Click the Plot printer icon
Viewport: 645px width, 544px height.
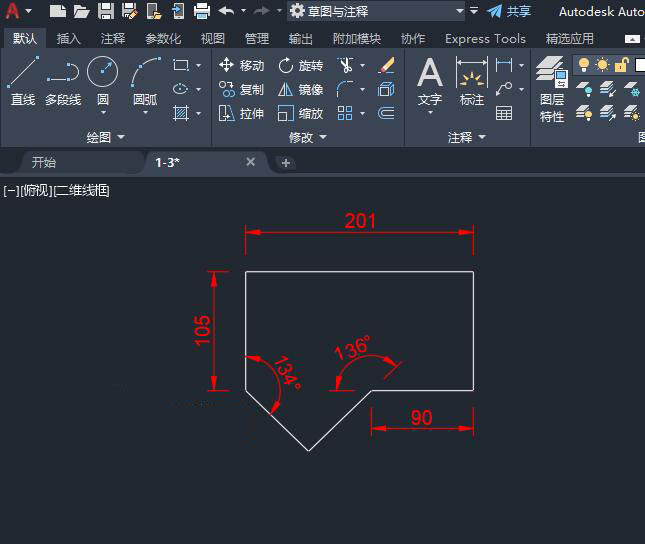202,11
